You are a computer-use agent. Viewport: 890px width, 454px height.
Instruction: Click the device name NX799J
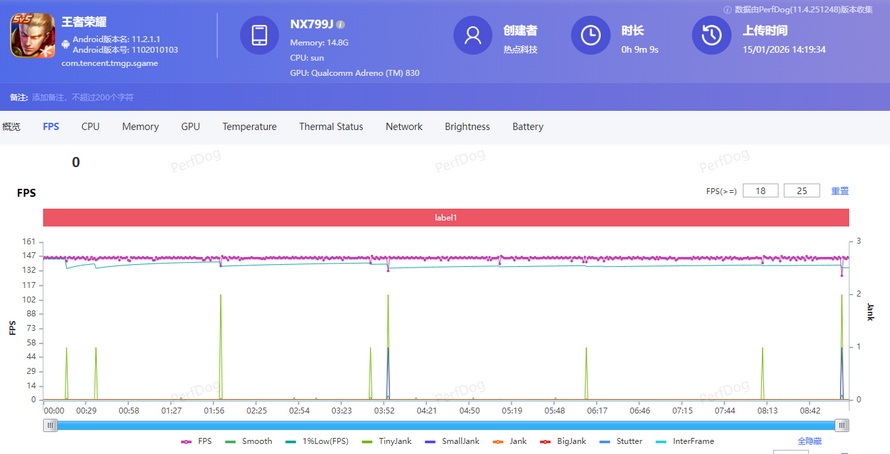312,24
